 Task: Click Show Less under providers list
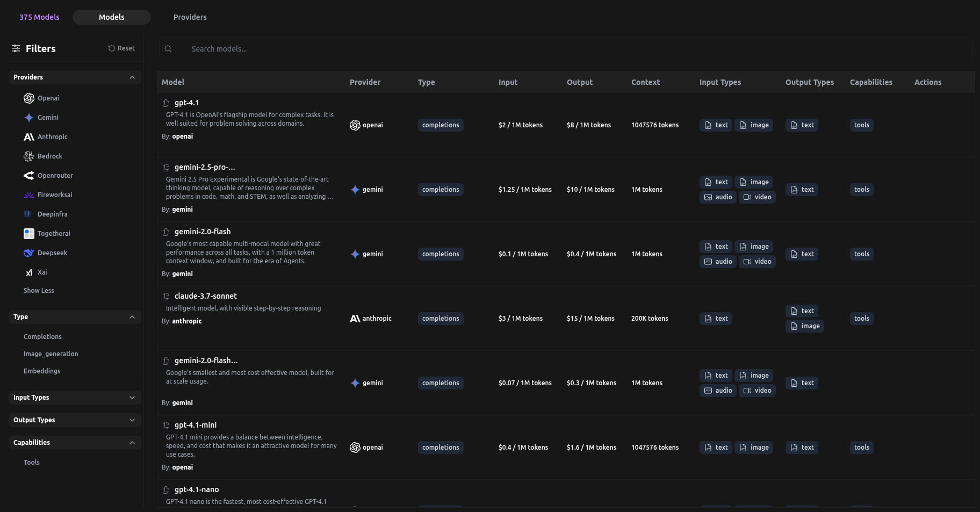point(39,291)
